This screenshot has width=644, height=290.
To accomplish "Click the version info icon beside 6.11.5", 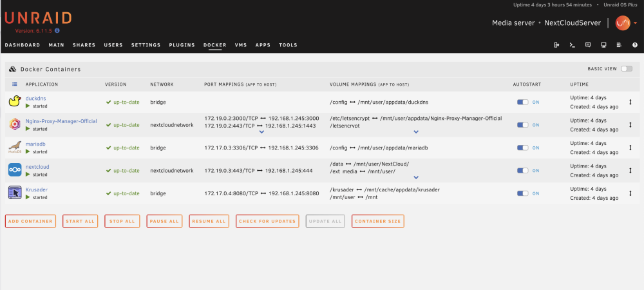I will [x=57, y=31].
